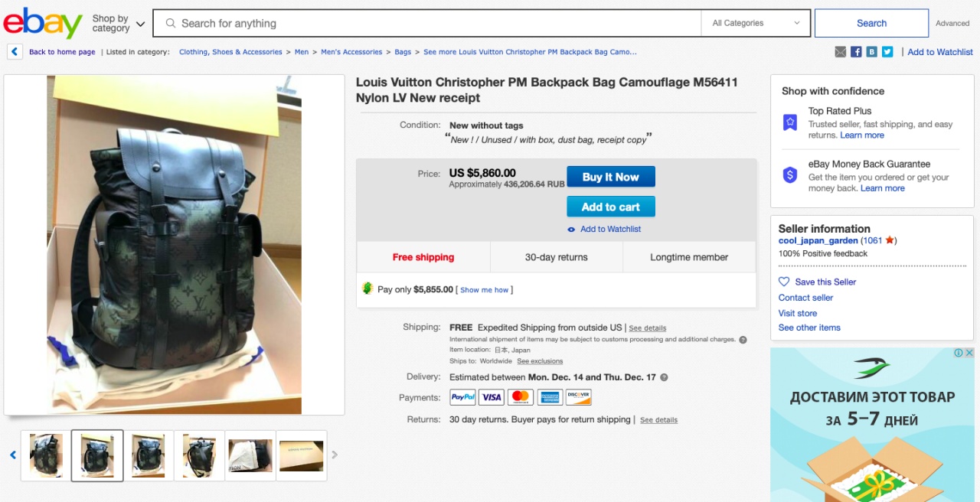
Task: Share listing via email icon
Action: point(840,52)
